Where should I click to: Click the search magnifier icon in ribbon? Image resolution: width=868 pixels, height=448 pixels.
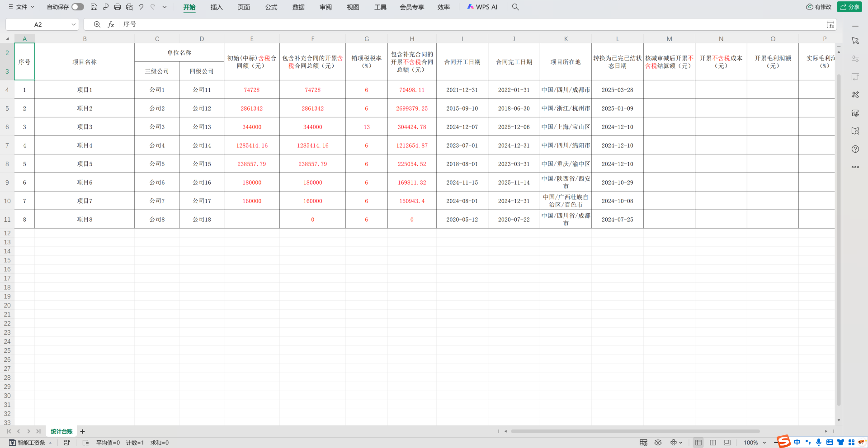[x=515, y=7]
